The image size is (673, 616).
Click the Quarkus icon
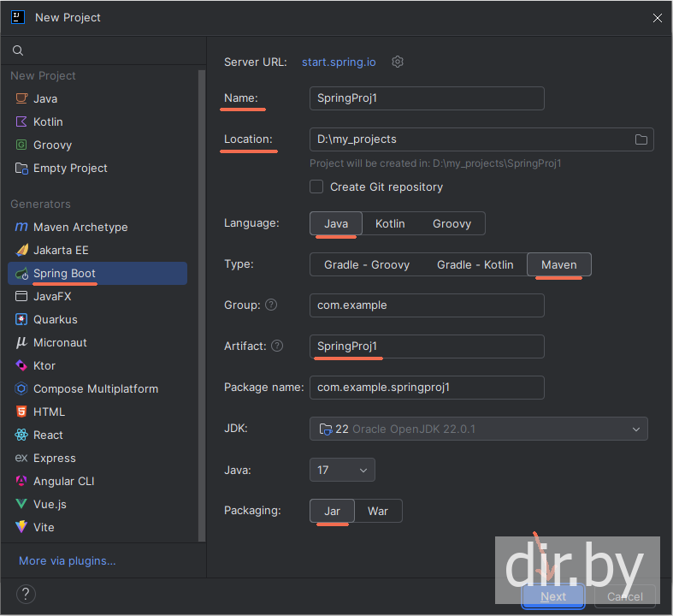pyautogui.click(x=21, y=319)
